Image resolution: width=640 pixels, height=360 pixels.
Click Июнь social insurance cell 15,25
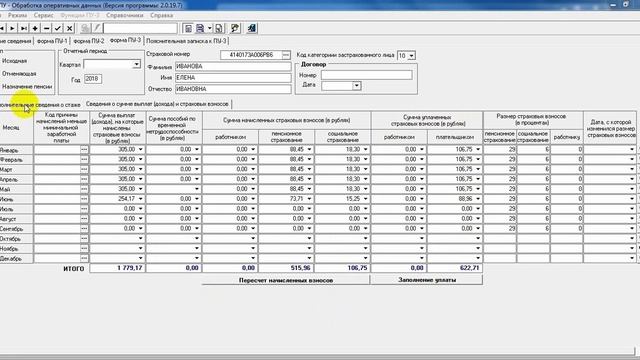[x=342, y=199]
